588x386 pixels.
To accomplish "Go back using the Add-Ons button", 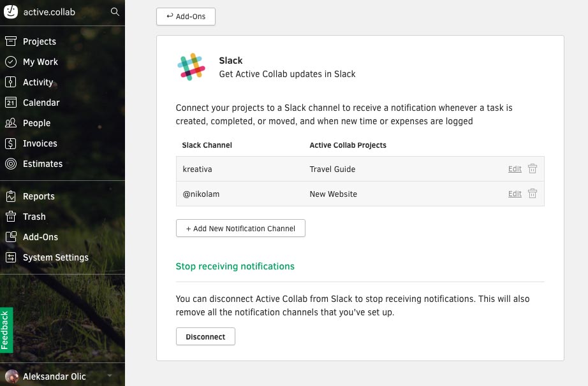I will click(186, 17).
